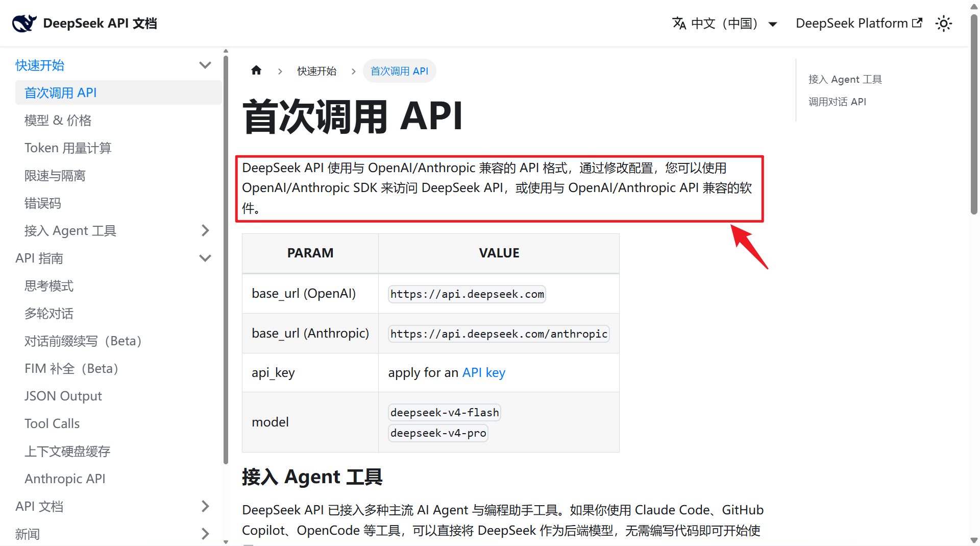The height and width of the screenshot is (546, 980).
Task: Open the DeepSeek Platform external link
Action: 859,23
